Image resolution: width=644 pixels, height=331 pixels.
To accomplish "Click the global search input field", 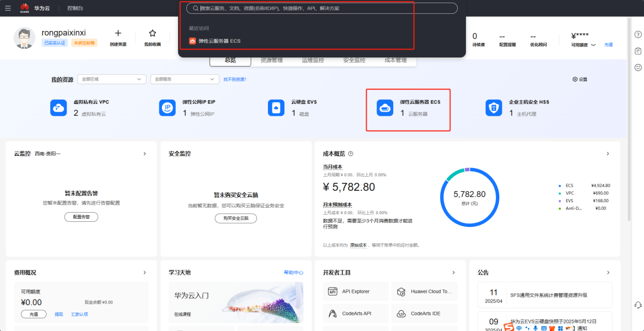I will (322, 8).
